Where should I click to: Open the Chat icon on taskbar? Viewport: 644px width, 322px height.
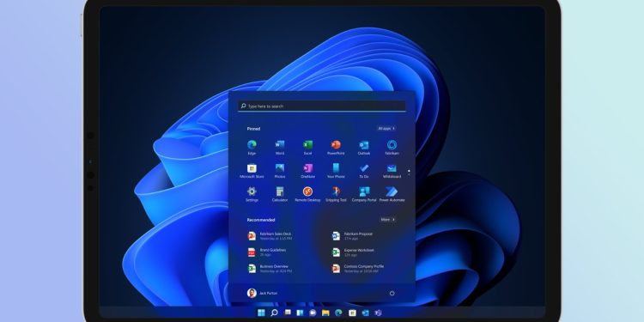coord(313,313)
